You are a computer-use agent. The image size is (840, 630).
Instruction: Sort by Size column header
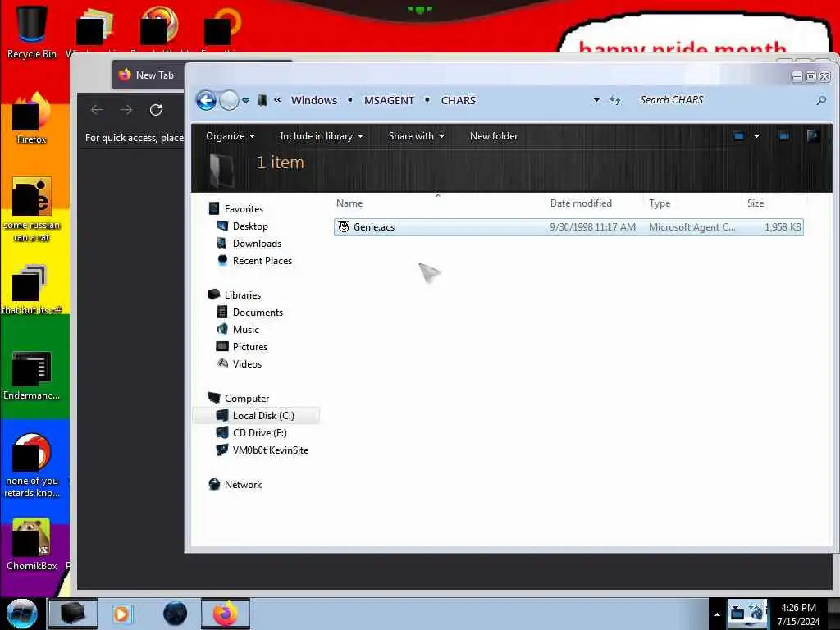point(756,203)
